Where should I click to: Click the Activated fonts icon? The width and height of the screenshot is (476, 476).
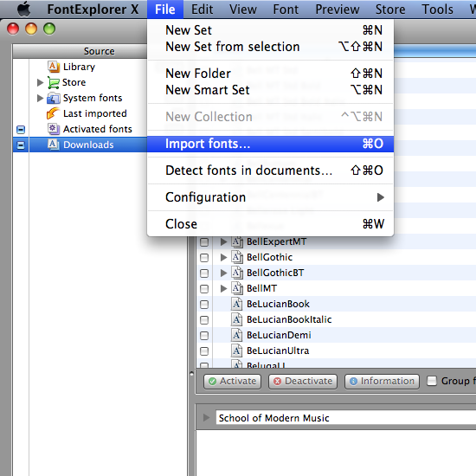(x=53, y=129)
